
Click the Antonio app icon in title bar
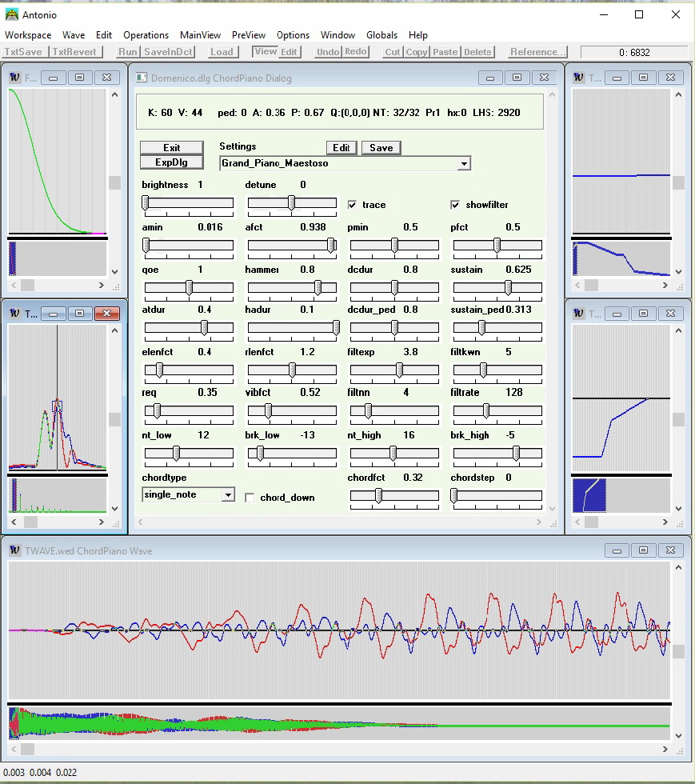pyautogui.click(x=12, y=14)
